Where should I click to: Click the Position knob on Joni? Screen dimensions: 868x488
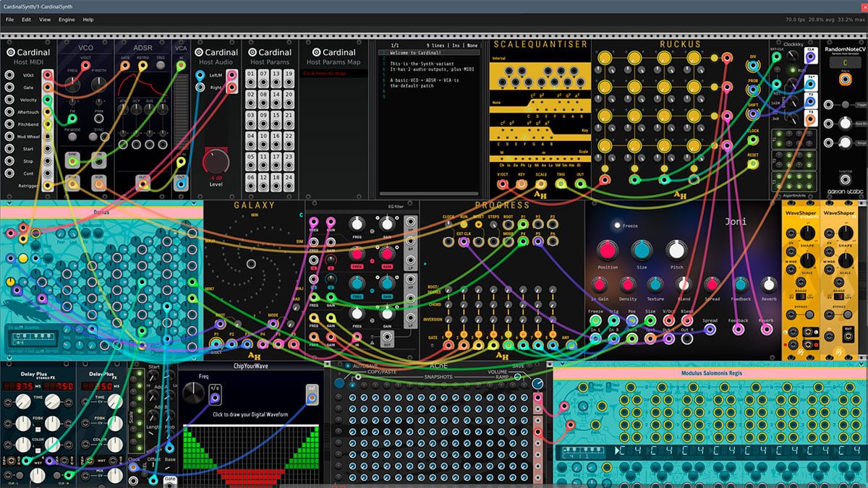[608, 251]
